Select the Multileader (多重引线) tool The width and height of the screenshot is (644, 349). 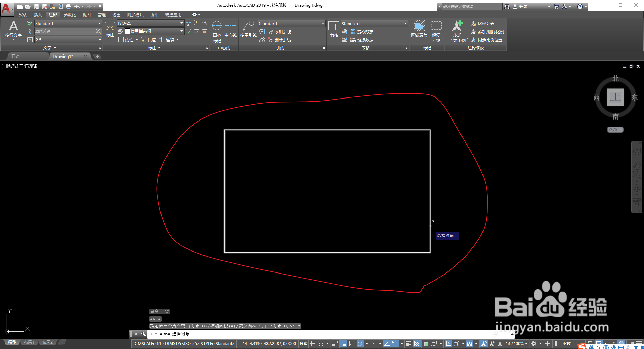click(x=249, y=29)
